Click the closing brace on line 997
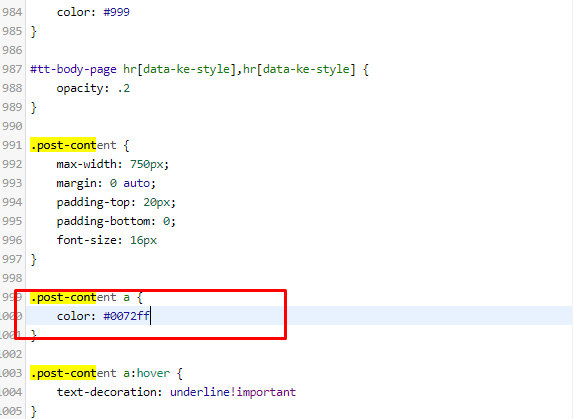573x419 pixels. point(34,259)
